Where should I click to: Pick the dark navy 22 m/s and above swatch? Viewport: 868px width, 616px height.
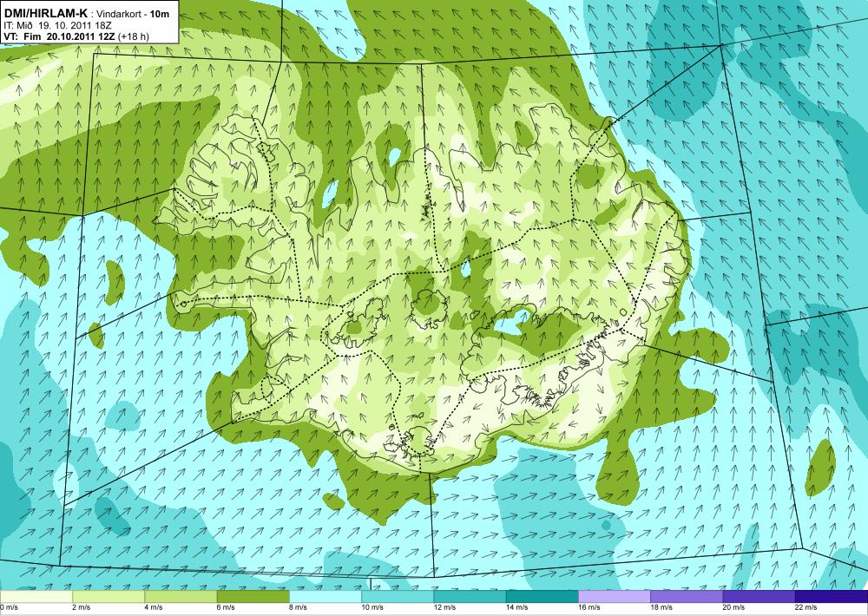pos(832,597)
